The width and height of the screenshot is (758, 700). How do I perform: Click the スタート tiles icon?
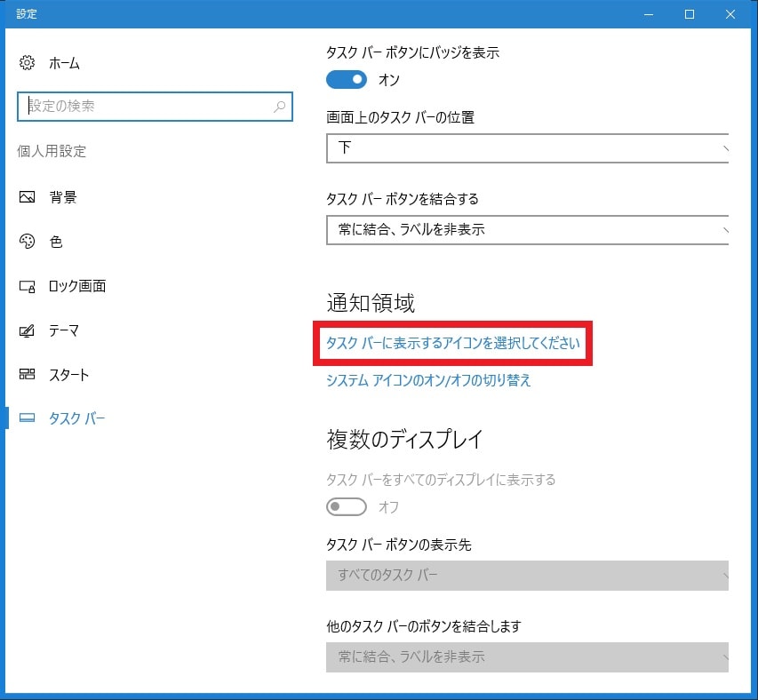point(27,374)
